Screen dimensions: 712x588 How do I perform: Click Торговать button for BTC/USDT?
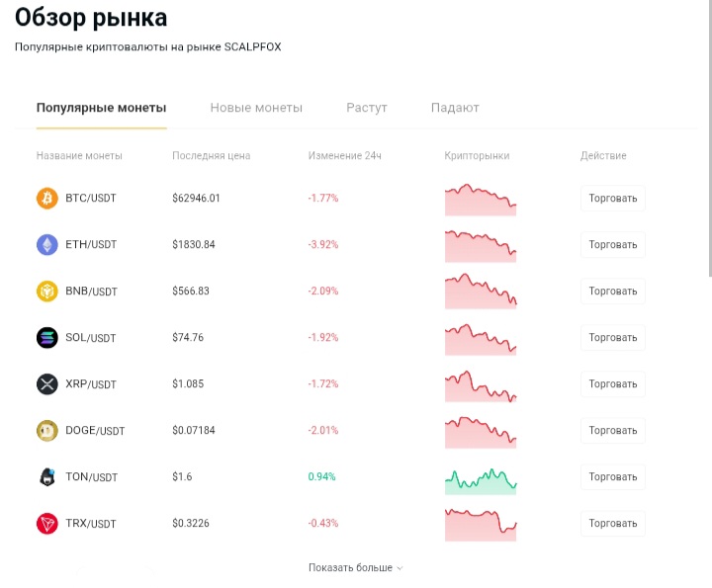pyautogui.click(x=613, y=199)
